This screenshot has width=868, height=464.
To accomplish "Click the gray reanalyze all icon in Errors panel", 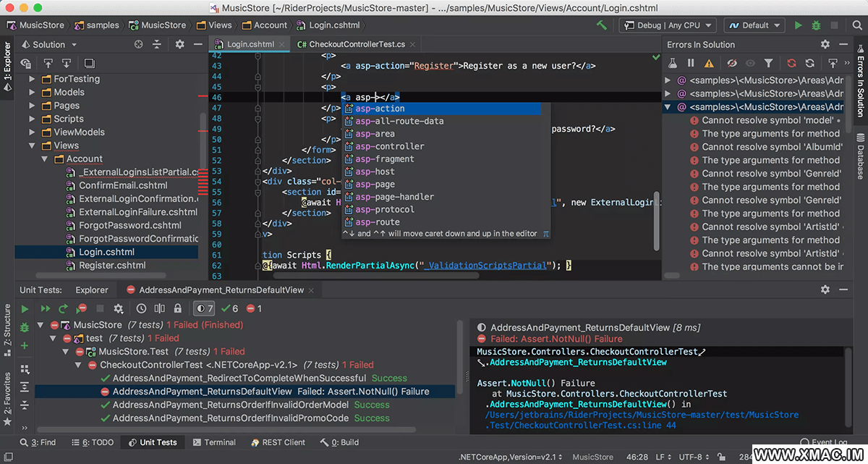I will 809,64.
